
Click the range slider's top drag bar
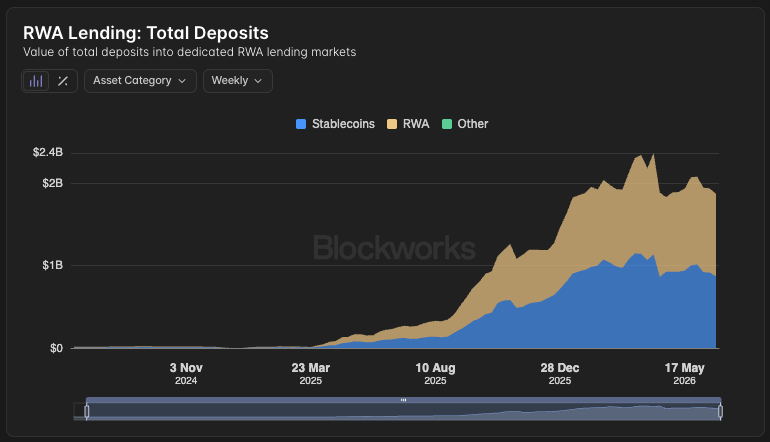point(403,400)
